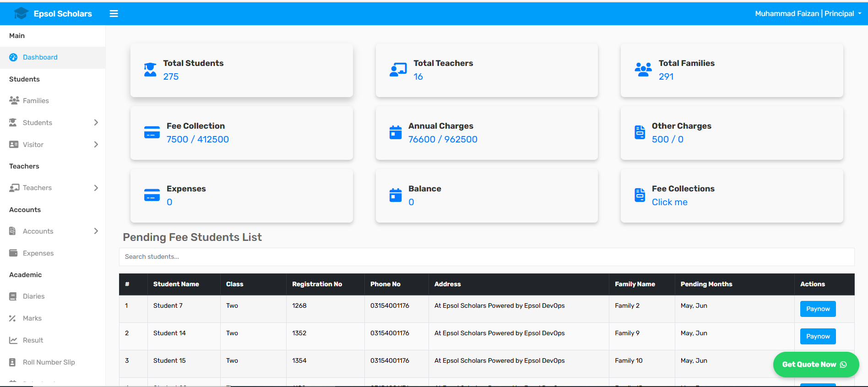This screenshot has height=387, width=868.
Task: Click the Total Students graduate icon
Action: 150,70
